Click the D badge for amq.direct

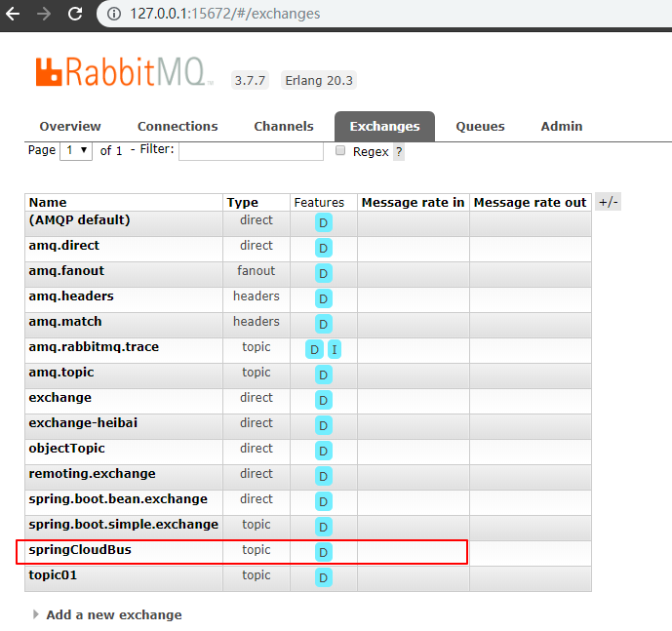pos(323,248)
